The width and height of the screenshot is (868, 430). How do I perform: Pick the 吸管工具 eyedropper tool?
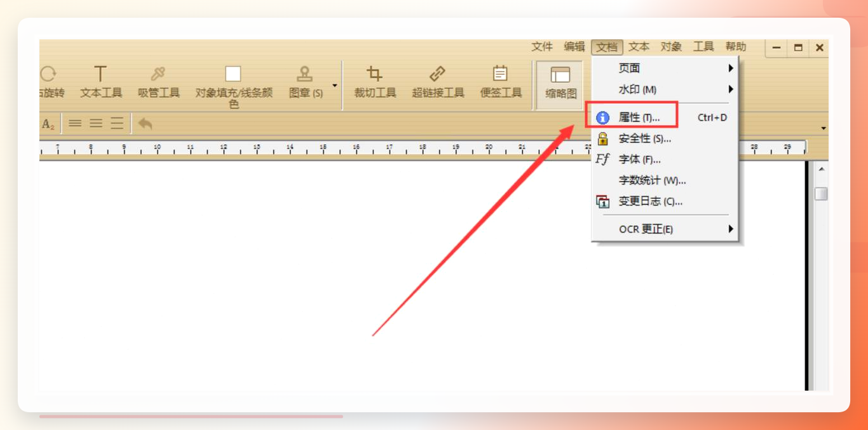pyautogui.click(x=159, y=83)
